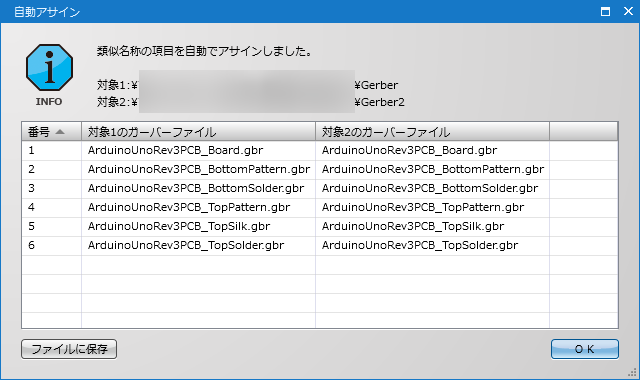This screenshot has height=380, width=640.
Task: Click the 対象1のガーバーファイル column header
Action: click(x=198, y=132)
